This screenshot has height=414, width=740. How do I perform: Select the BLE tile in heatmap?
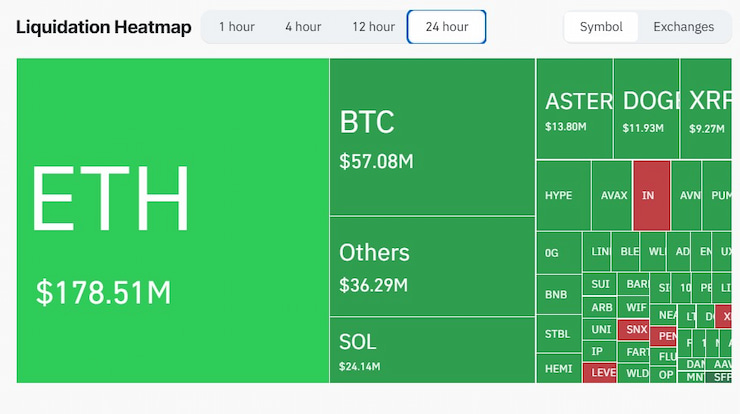pos(626,252)
